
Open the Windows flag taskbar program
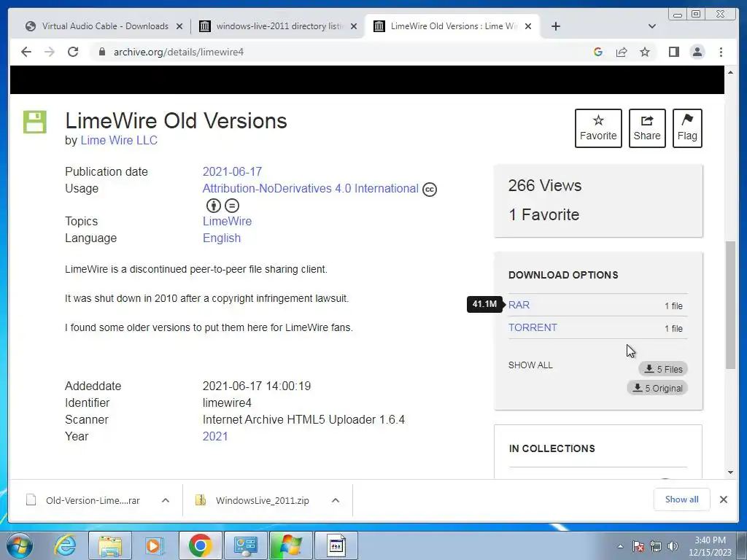click(x=290, y=545)
